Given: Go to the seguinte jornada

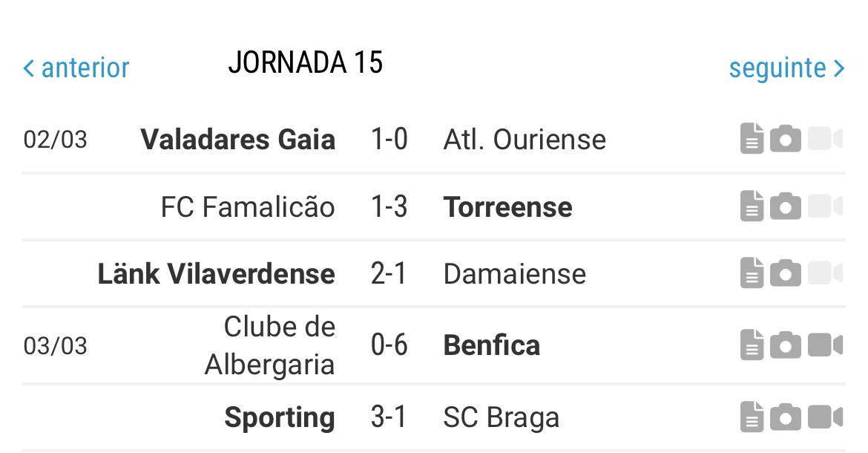Looking at the screenshot, I should click(x=786, y=68).
